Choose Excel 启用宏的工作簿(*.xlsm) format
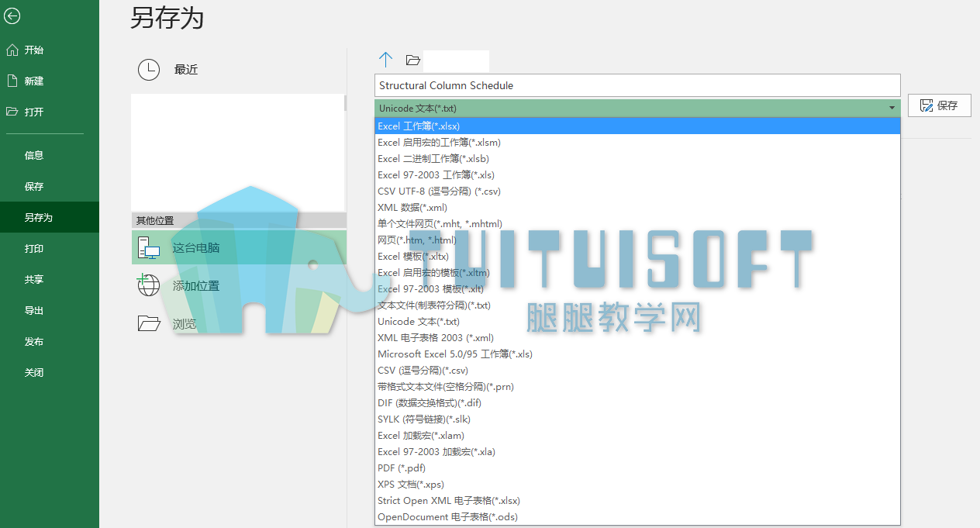 pyautogui.click(x=637, y=142)
